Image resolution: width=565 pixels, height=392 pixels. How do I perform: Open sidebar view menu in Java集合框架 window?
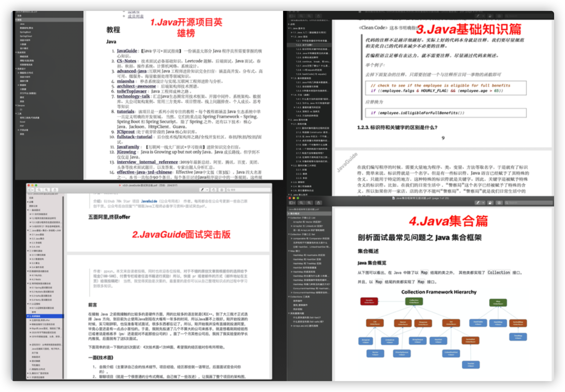292,203
